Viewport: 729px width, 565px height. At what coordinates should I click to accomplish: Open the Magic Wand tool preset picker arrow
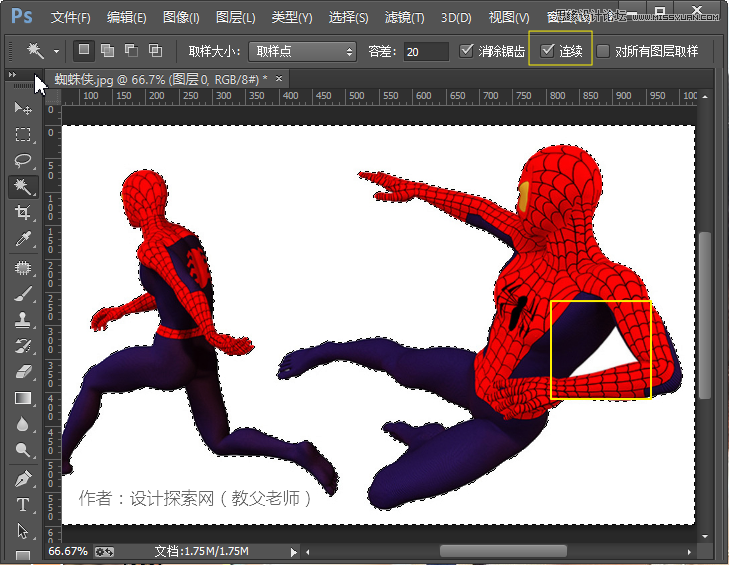[56, 51]
